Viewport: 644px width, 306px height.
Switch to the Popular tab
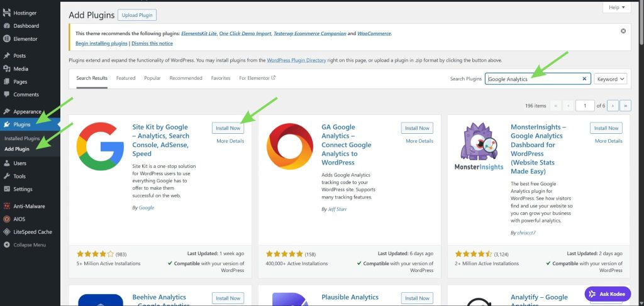click(152, 78)
